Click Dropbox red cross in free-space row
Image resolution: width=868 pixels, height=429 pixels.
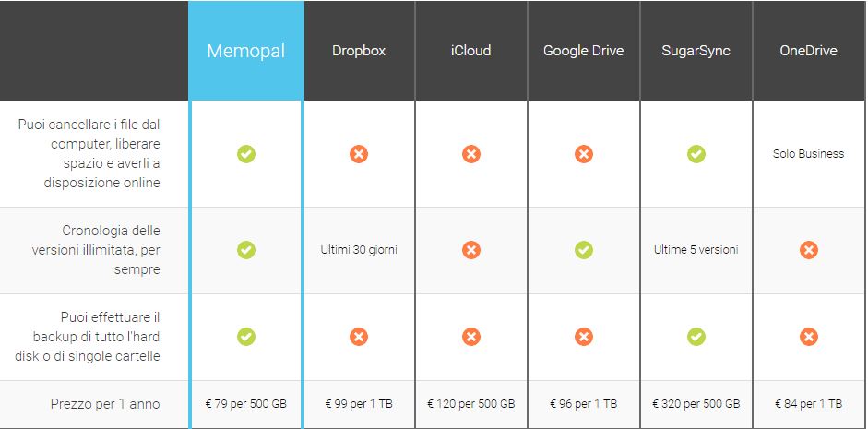click(x=359, y=154)
